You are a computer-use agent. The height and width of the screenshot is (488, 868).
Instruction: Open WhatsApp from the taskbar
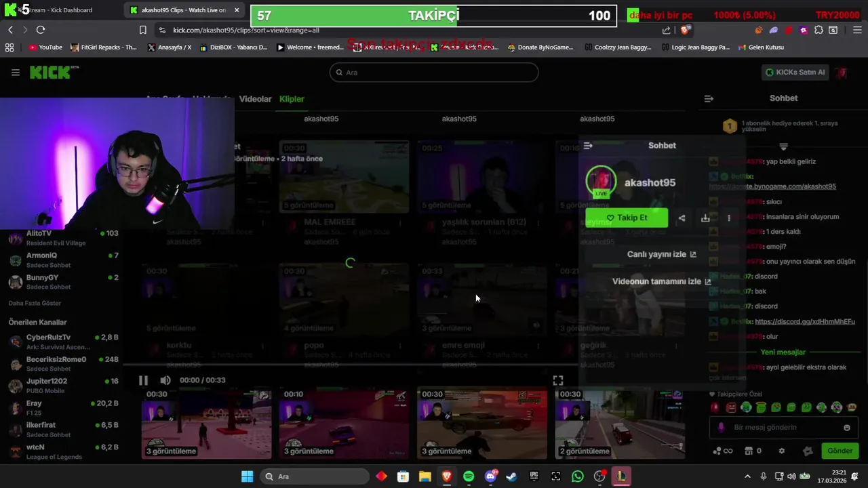(x=578, y=476)
